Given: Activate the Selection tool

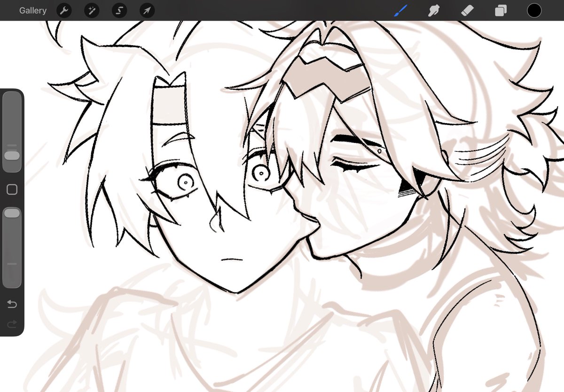Looking at the screenshot, I should [119, 10].
